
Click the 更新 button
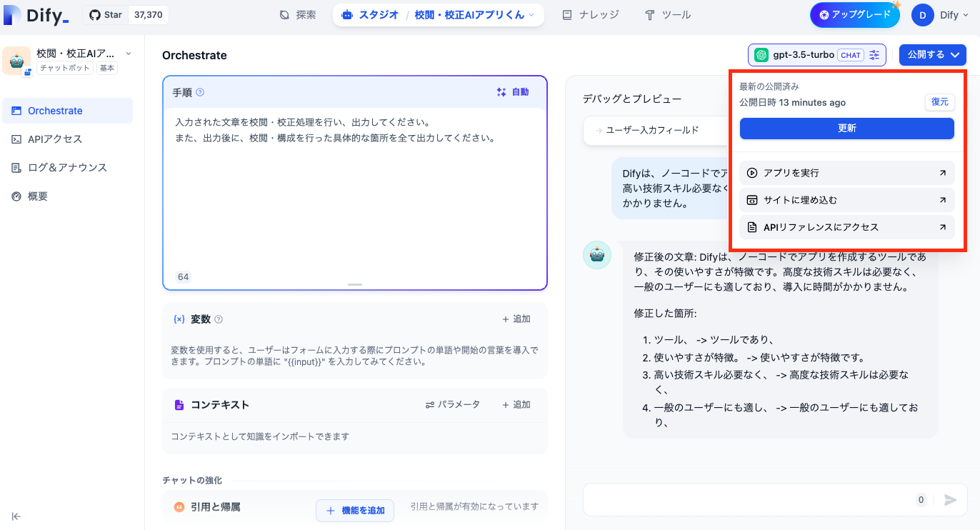tap(847, 129)
